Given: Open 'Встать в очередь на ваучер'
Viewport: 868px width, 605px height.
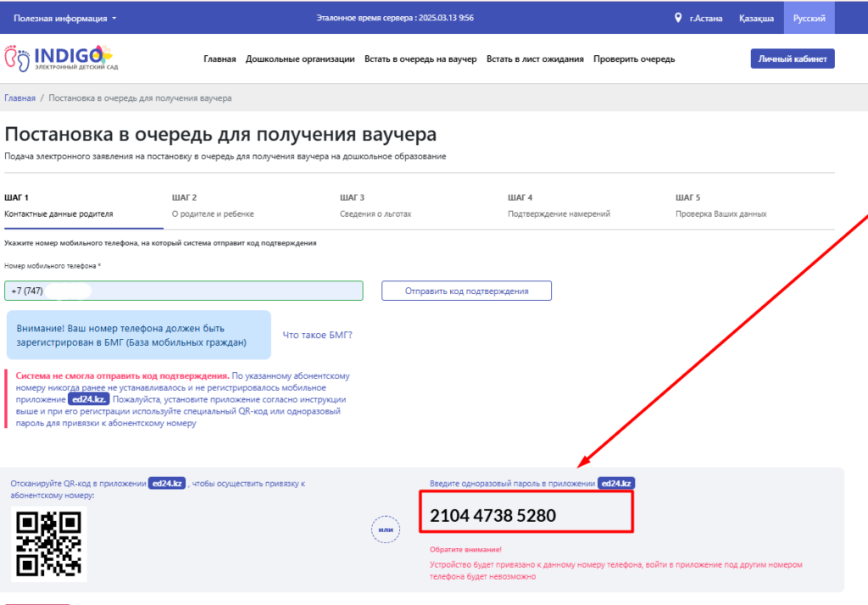Looking at the screenshot, I should coord(420,58).
